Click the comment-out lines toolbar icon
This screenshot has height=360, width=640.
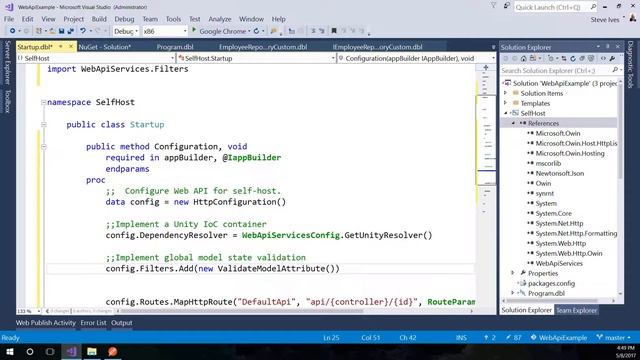[313, 31]
